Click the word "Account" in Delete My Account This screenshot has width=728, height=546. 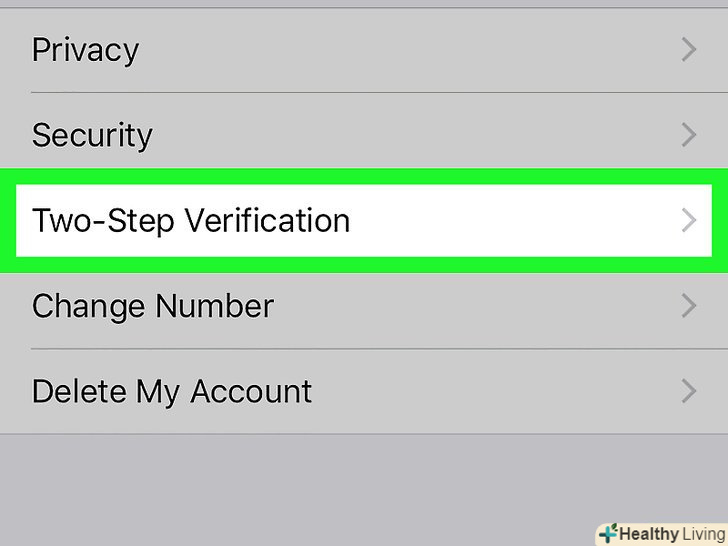tap(251, 391)
